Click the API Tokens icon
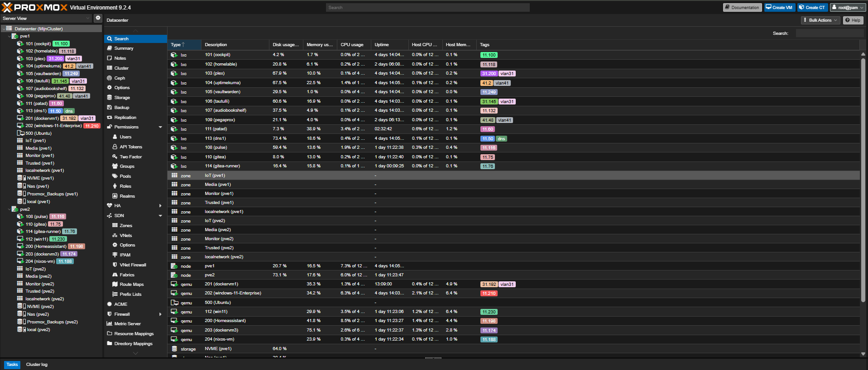The image size is (868, 370). tap(115, 147)
